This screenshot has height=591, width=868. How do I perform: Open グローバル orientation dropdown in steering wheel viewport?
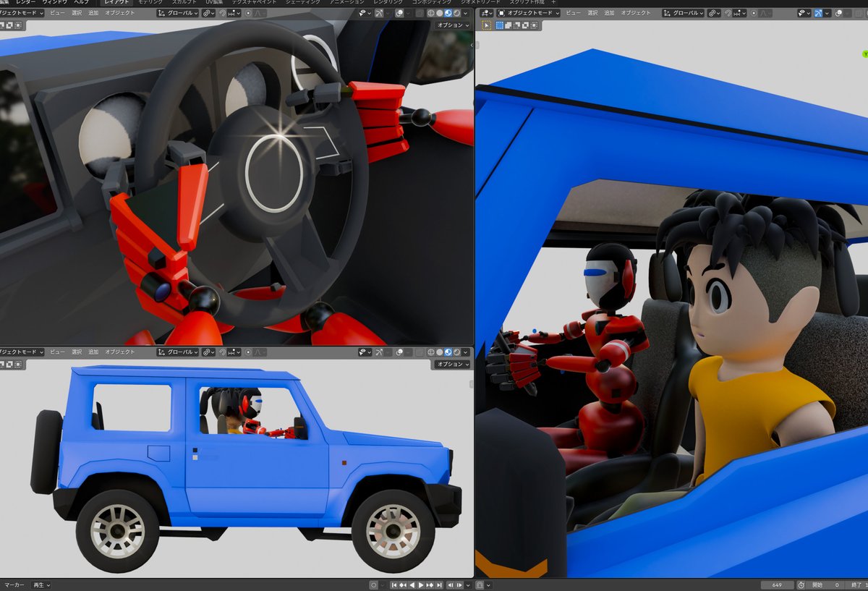pyautogui.click(x=177, y=13)
